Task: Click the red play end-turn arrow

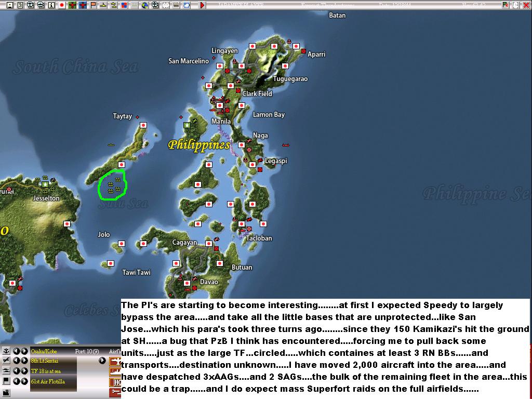Action: pos(203,5)
